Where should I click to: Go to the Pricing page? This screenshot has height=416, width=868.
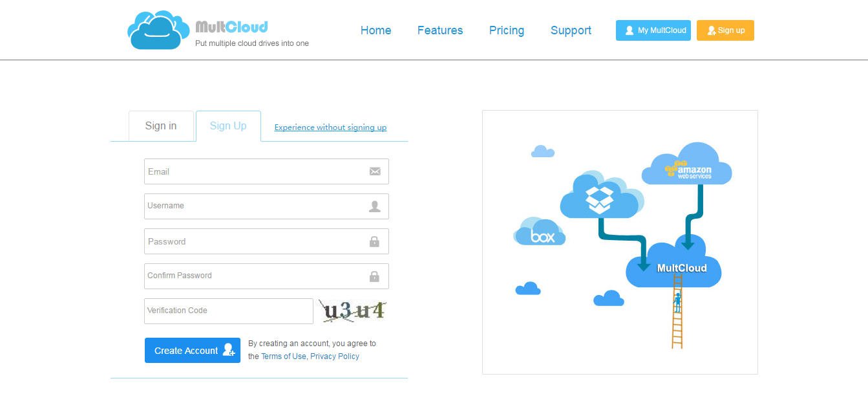(x=507, y=30)
